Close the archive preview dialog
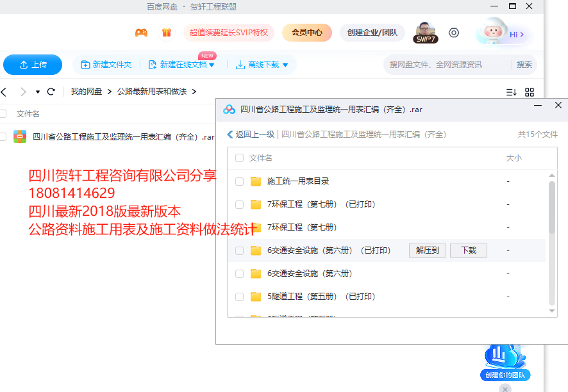This screenshot has width=568, height=392. coord(558,105)
